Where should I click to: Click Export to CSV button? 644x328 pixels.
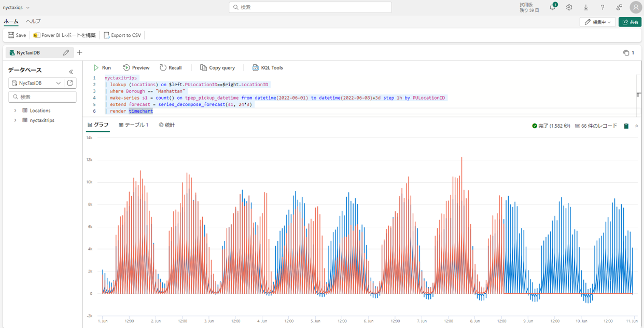pos(122,35)
